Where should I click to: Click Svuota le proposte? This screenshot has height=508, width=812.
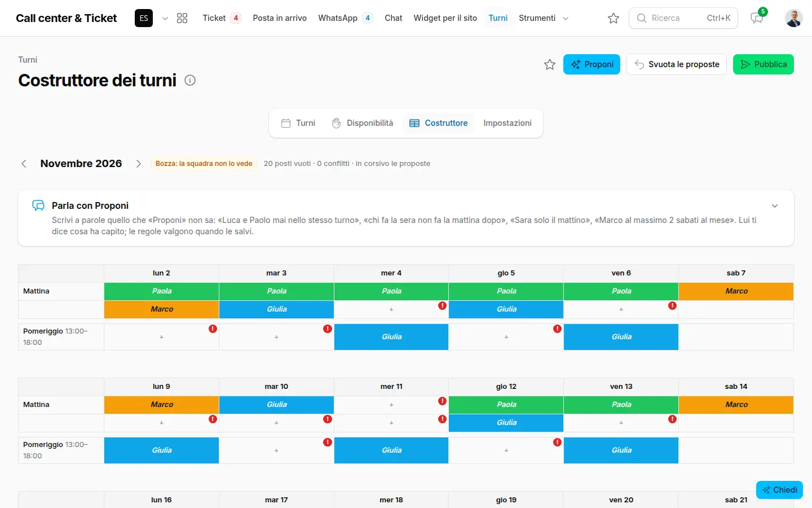coord(677,64)
